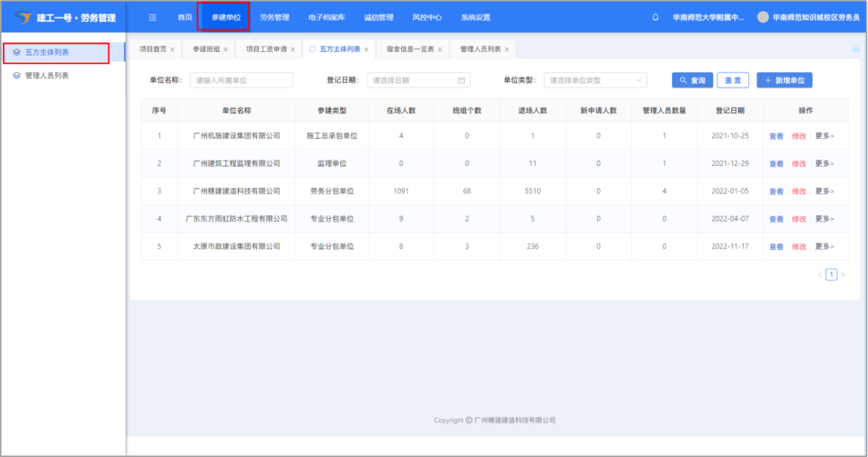Open the 劳务管理 menu

[x=275, y=18]
